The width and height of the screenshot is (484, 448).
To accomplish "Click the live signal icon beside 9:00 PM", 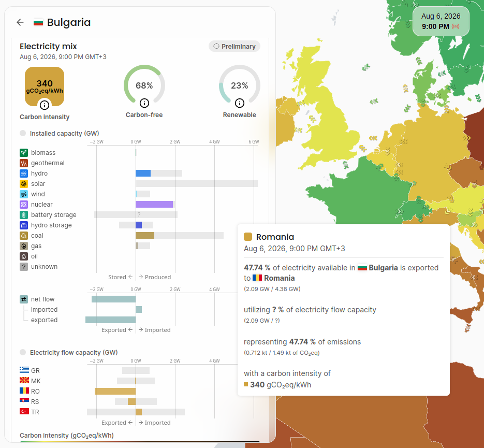I will 456,26.
